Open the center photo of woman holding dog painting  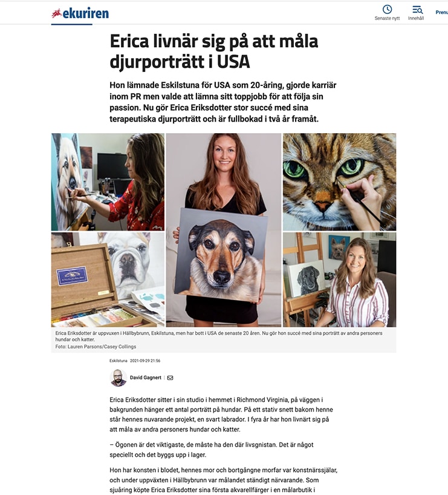[223, 230]
